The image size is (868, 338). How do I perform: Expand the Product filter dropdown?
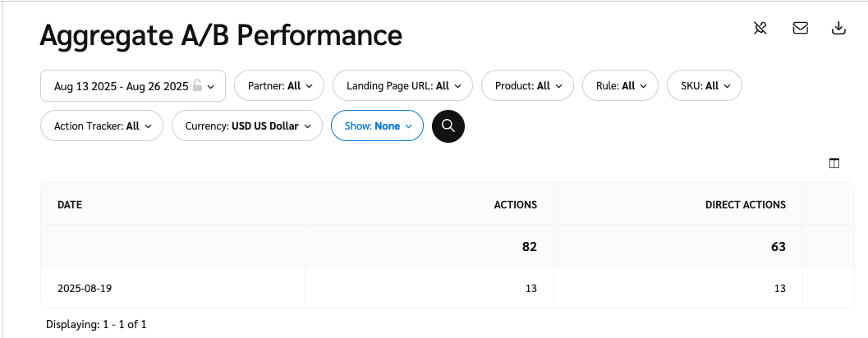click(527, 85)
